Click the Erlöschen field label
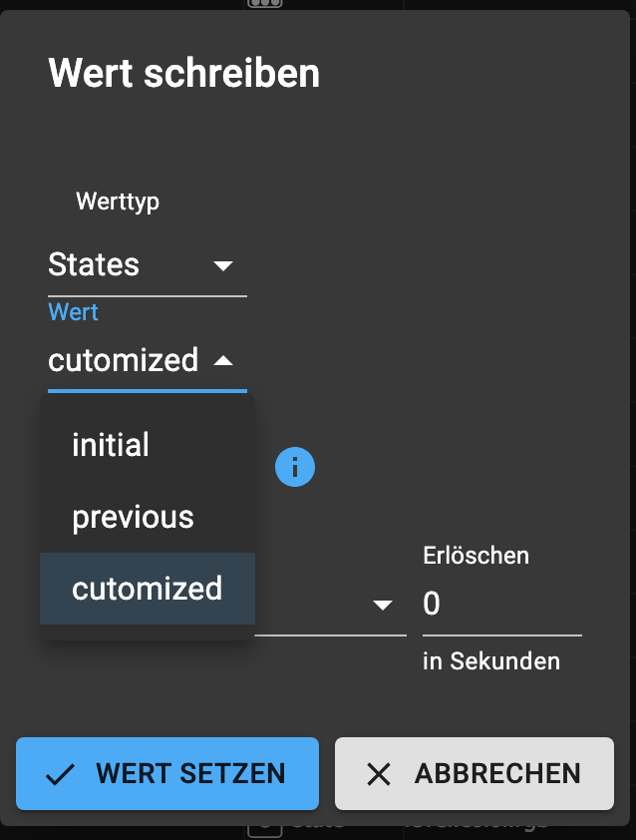The height and width of the screenshot is (840, 636). (476, 556)
